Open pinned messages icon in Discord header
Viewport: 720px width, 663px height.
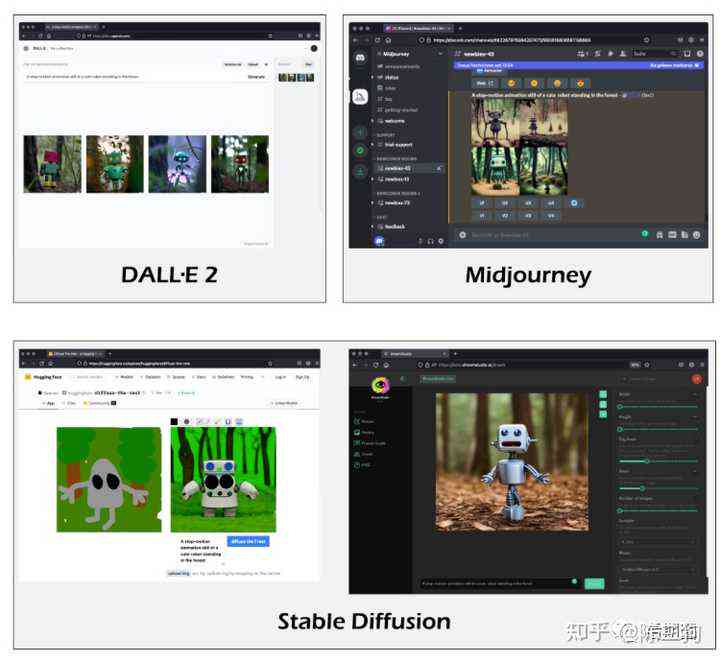point(610,54)
